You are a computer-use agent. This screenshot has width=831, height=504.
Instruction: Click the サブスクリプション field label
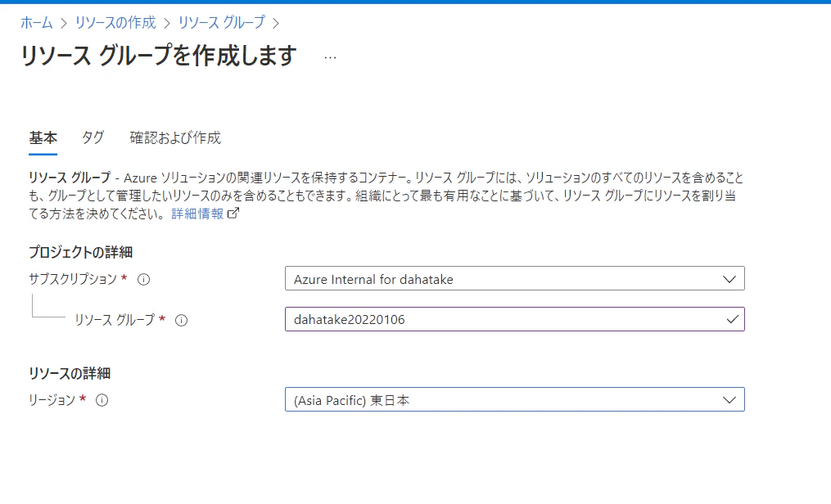point(73,279)
